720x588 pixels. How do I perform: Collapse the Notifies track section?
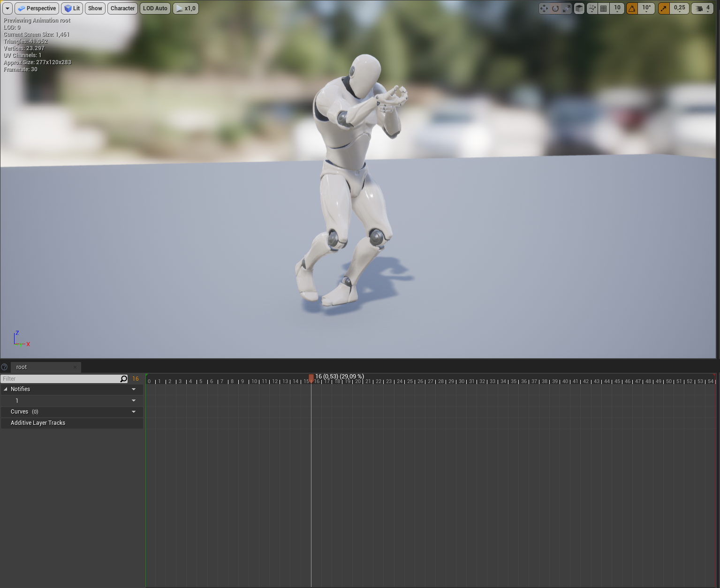click(6, 389)
